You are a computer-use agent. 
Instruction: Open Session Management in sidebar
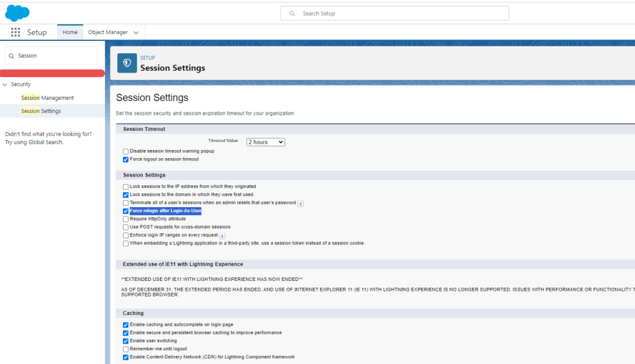[47, 98]
